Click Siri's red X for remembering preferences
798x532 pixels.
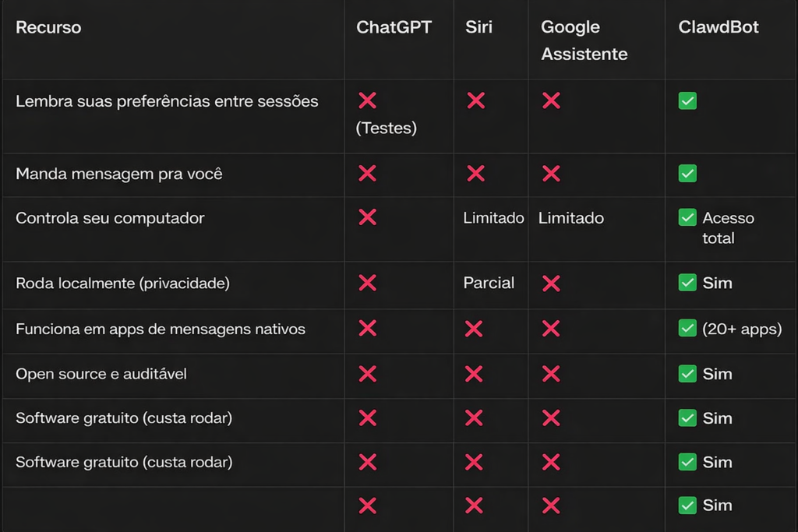475,100
